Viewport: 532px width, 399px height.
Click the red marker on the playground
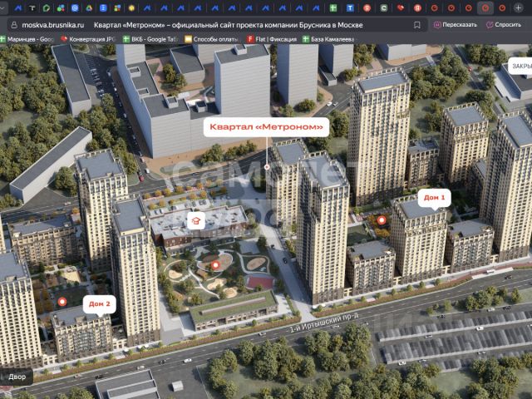coord(215,265)
